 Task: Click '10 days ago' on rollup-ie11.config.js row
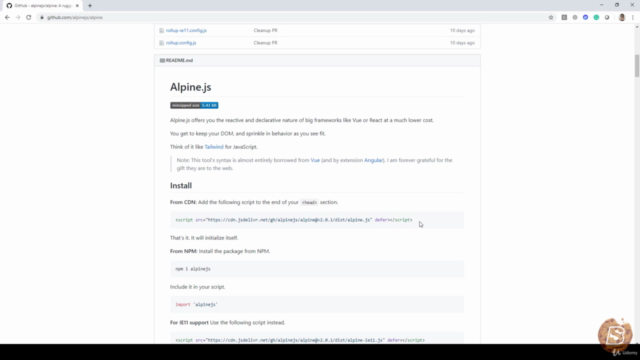[462, 31]
